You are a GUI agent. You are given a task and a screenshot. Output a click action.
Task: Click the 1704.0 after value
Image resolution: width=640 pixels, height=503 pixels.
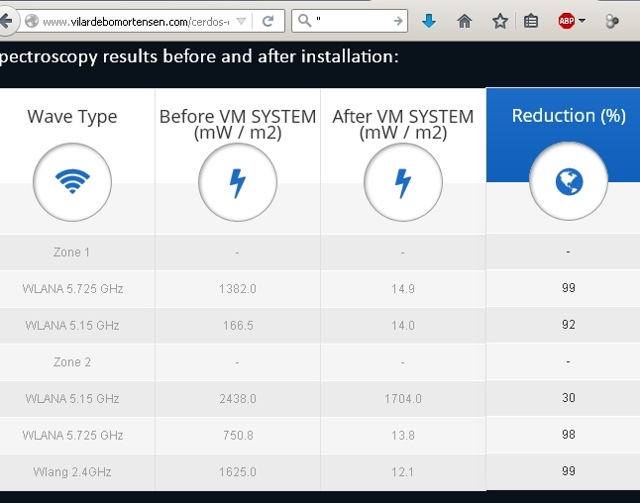tap(403, 398)
